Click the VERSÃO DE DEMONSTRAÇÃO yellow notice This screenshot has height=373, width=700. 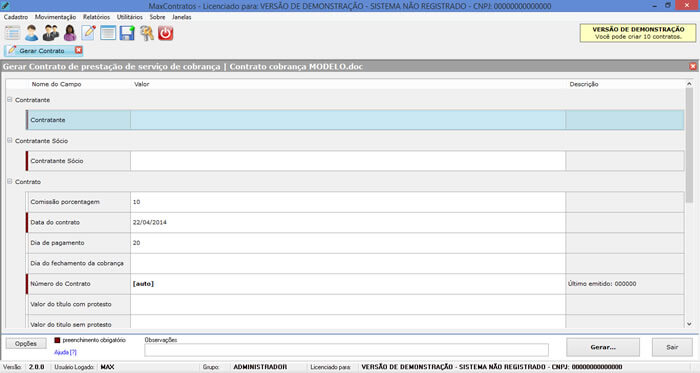[x=638, y=33]
